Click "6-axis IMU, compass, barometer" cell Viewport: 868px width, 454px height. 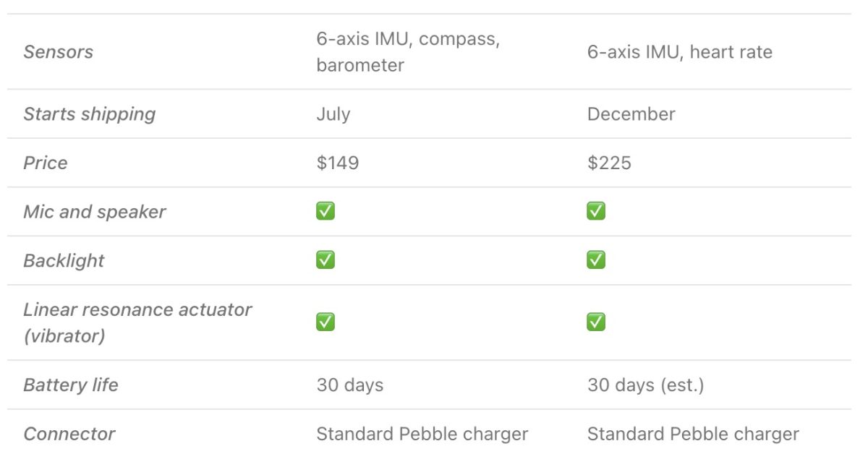(407, 52)
